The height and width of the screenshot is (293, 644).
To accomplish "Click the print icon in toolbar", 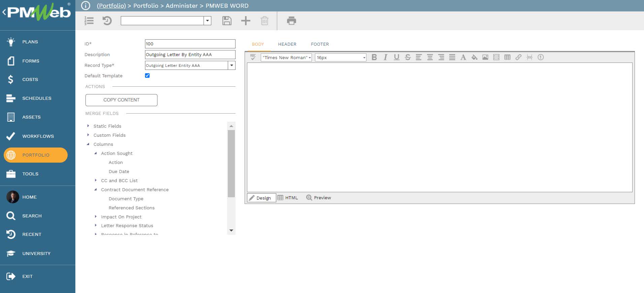I will click(x=291, y=21).
